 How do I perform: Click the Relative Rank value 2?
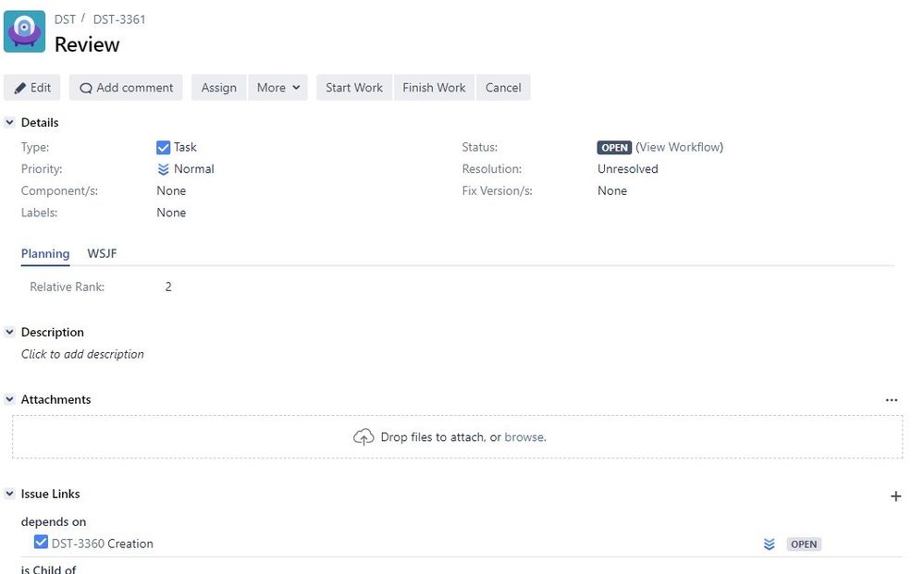[x=168, y=287]
